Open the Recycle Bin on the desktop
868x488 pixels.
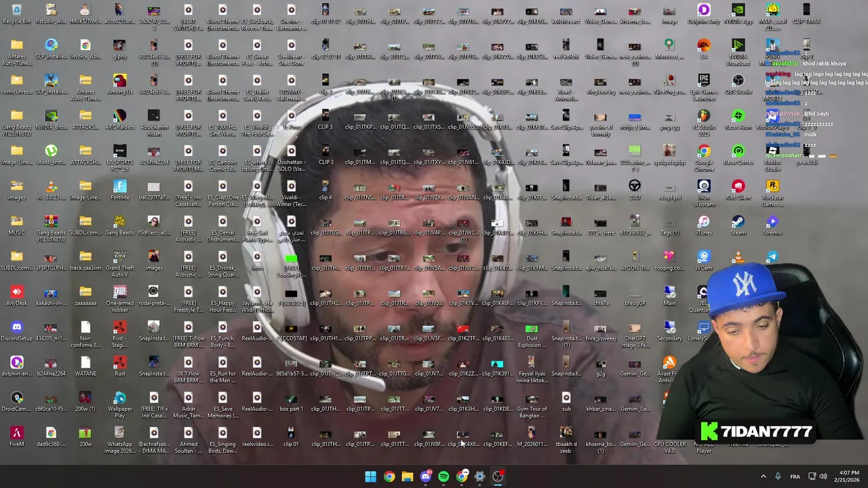(x=17, y=14)
